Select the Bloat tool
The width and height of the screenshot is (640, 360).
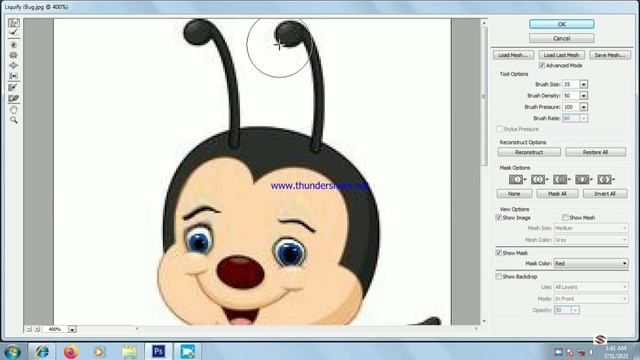coord(13,65)
